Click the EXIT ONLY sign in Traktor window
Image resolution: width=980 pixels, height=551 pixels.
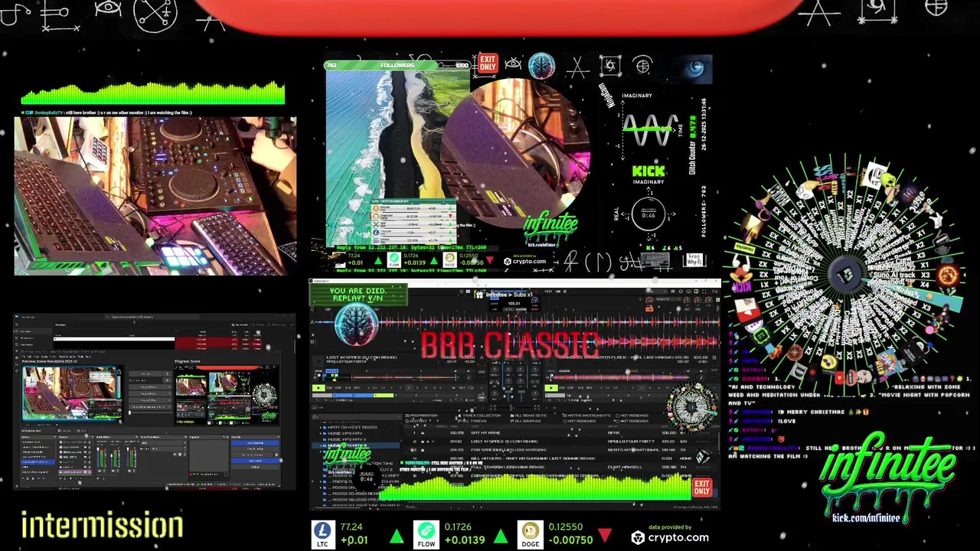(702, 487)
